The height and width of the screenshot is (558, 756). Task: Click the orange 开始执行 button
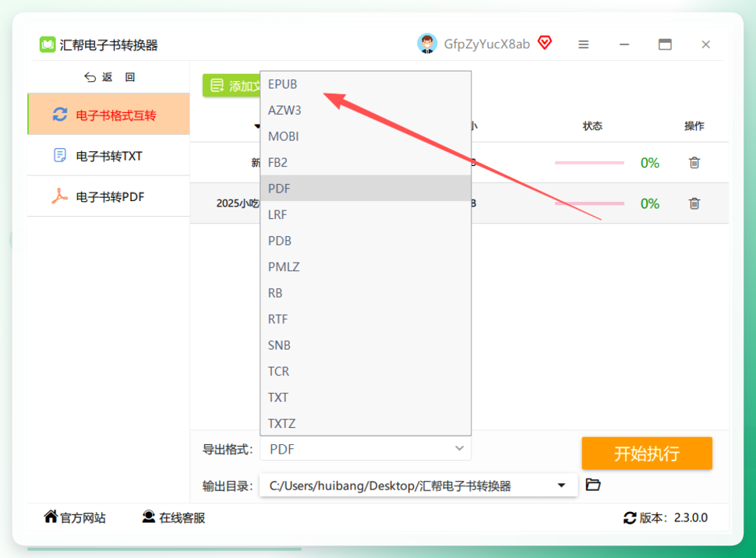pyautogui.click(x=647, y=453)
